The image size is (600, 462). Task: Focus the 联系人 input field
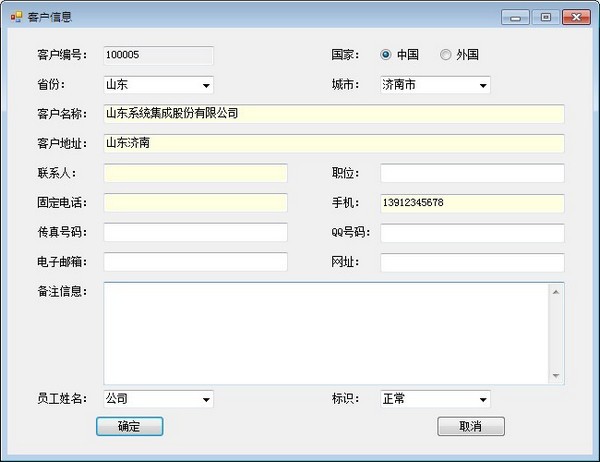tap(196, 173)
